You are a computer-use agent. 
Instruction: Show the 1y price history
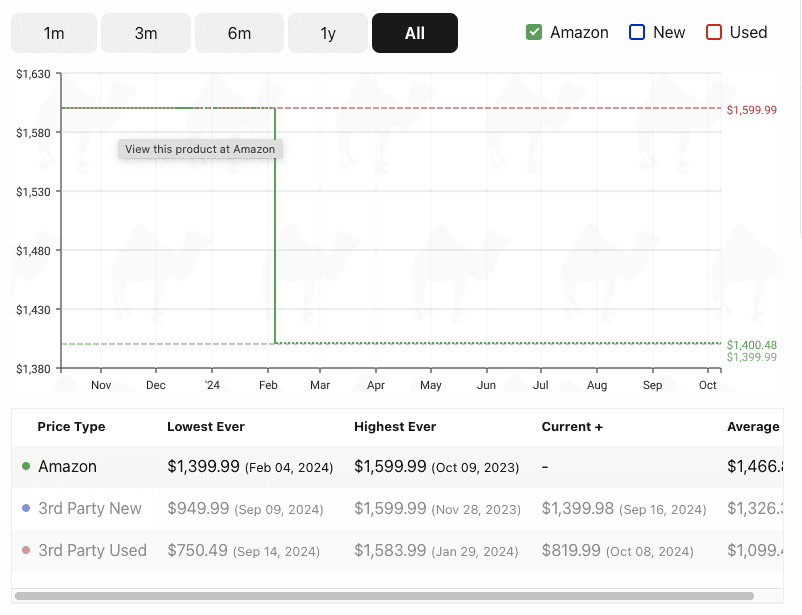[328, 33]
